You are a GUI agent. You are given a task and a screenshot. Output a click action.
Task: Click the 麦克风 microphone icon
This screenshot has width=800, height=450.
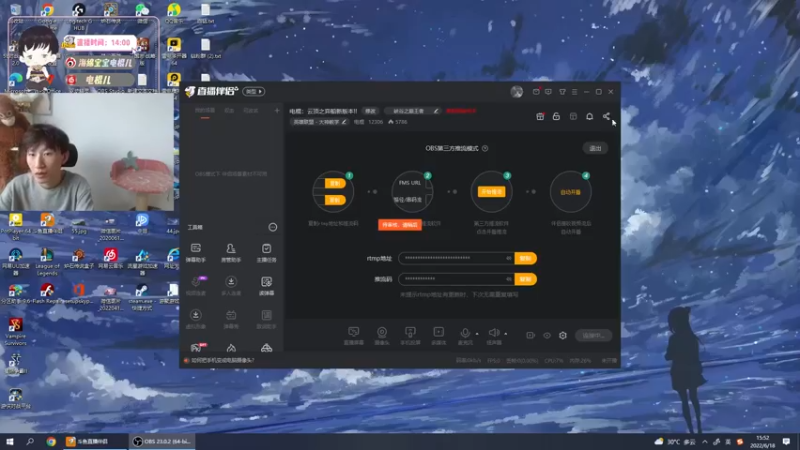click(x=465, y=334)
